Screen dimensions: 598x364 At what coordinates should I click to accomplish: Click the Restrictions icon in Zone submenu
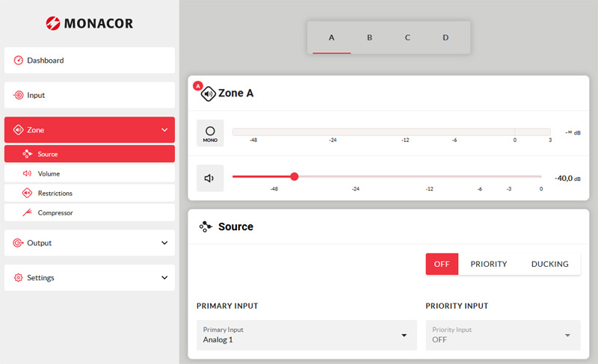click(27, 193)
